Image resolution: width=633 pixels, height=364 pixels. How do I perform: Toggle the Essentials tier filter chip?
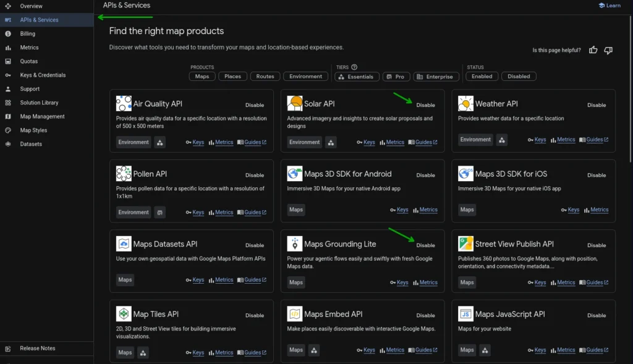tap(356, 77)
